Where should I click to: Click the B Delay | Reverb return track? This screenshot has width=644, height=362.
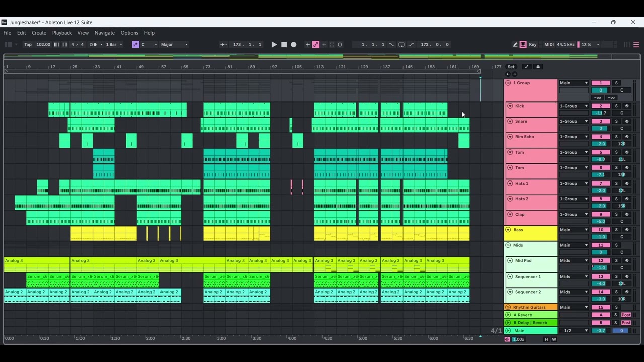[531, 323]
